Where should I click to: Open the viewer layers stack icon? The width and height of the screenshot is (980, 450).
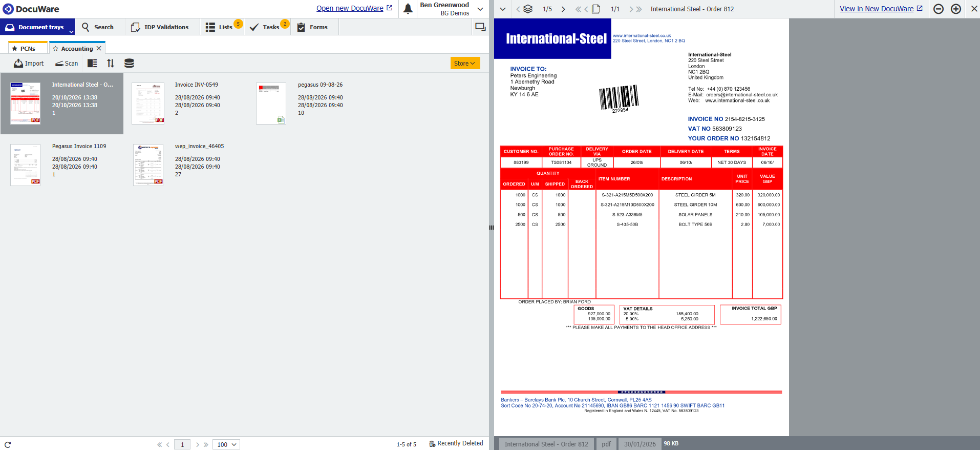(528, 9)
